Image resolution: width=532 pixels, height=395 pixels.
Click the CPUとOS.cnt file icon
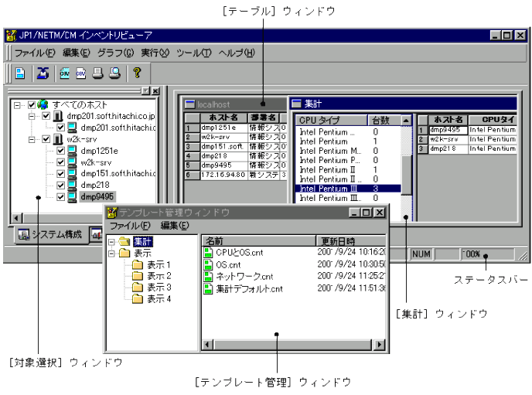208,252
